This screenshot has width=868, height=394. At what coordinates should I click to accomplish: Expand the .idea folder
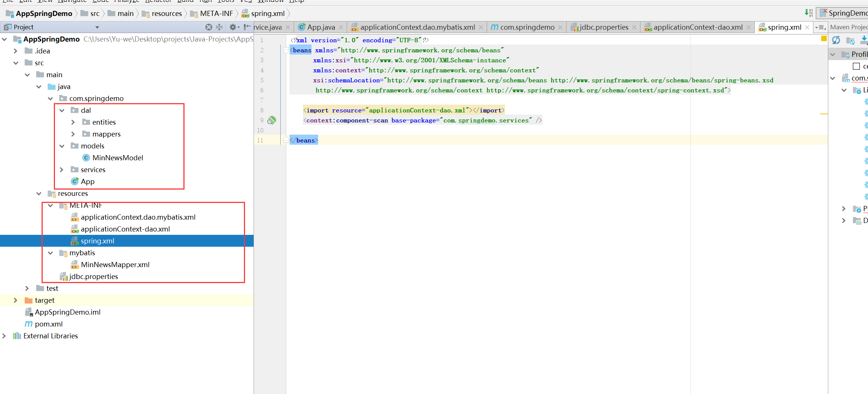click(x=16, y=51)
